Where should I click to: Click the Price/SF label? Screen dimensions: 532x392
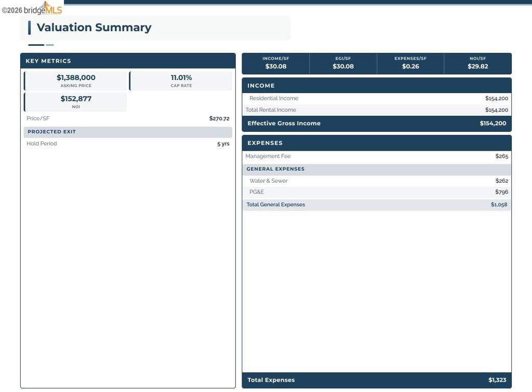tap(38, 118)
